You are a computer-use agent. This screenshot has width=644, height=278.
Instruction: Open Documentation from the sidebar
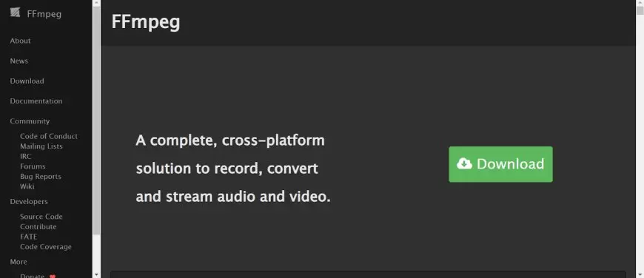(x=36, y=101)
